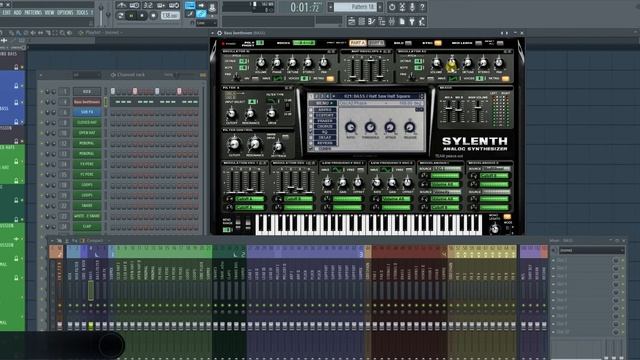Open the snap mode Line dropdown
Image resolution: width=640 pixels, height=360 pixels.
click(206, 23)
